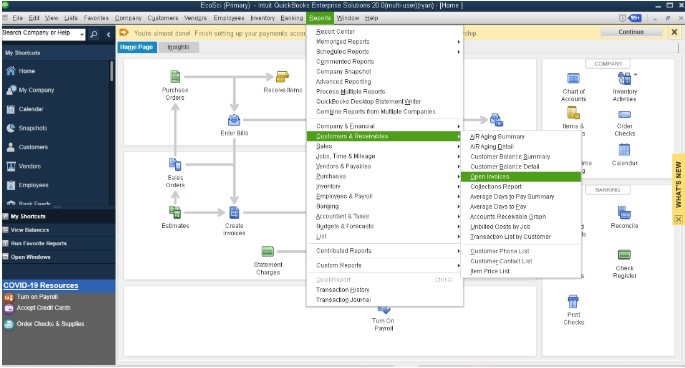The image size is (685, 368).
Task: Click the Create Invoices icon
Action: click(234, 212)
